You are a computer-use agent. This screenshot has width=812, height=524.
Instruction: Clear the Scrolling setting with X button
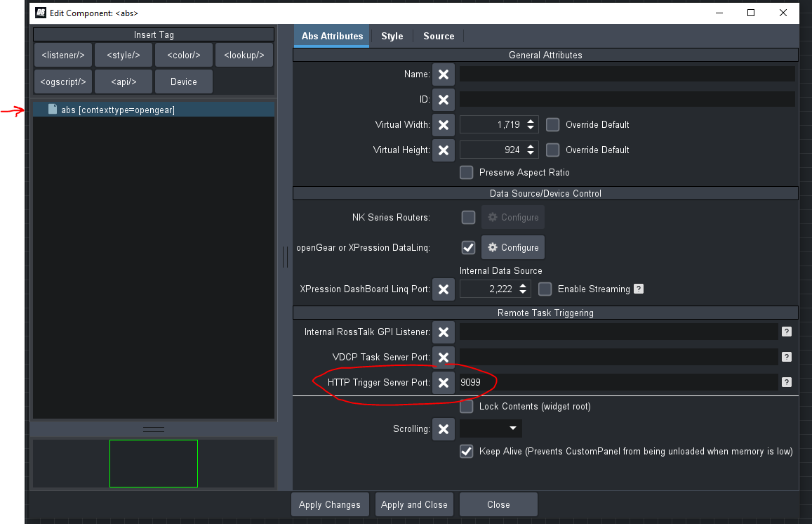pyautogui.click(x=444, y=428)
